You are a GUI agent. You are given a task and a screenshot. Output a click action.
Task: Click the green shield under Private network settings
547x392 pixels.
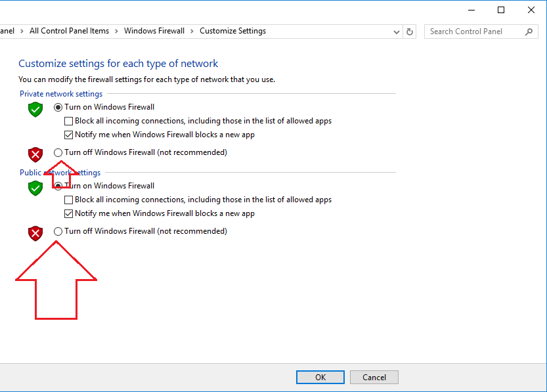[35, 110]
